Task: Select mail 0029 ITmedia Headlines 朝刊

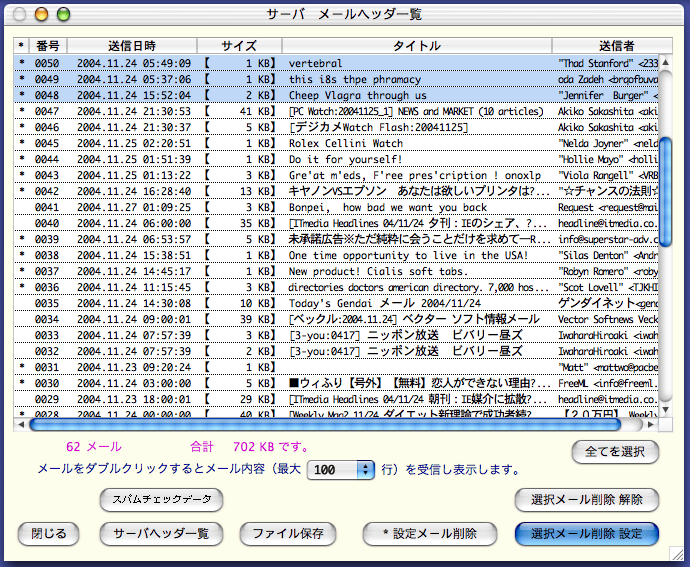Action: point(336,399)
